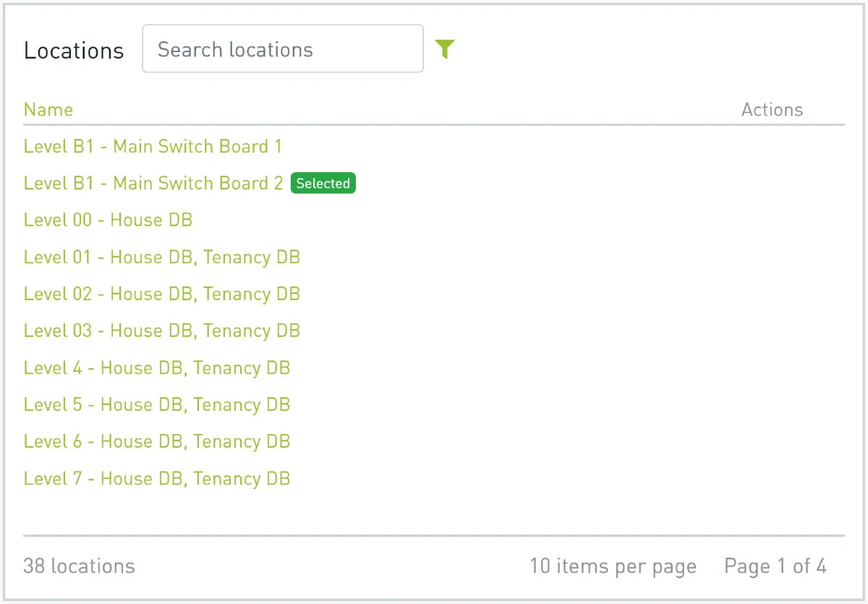The width and height of the screenshot is (868, 604).
Task: Select Level 02 - House DB, Tenancy DB
Action: (162, 294)
